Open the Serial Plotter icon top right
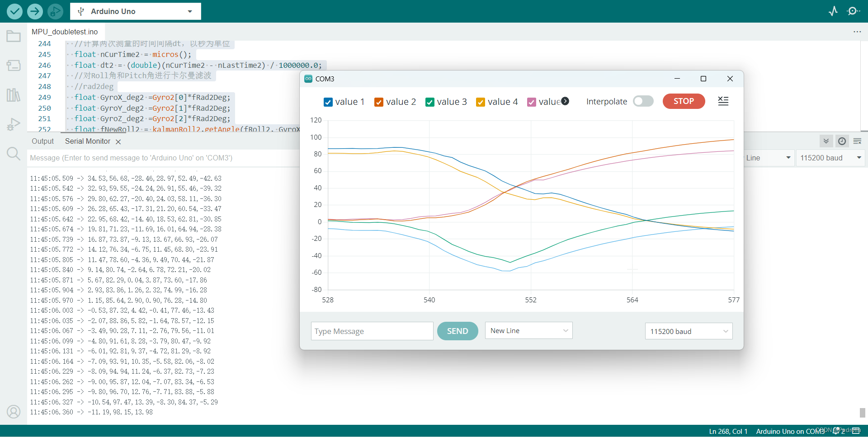The width and height of the screenshot is (868, 437). pos(833,11)
